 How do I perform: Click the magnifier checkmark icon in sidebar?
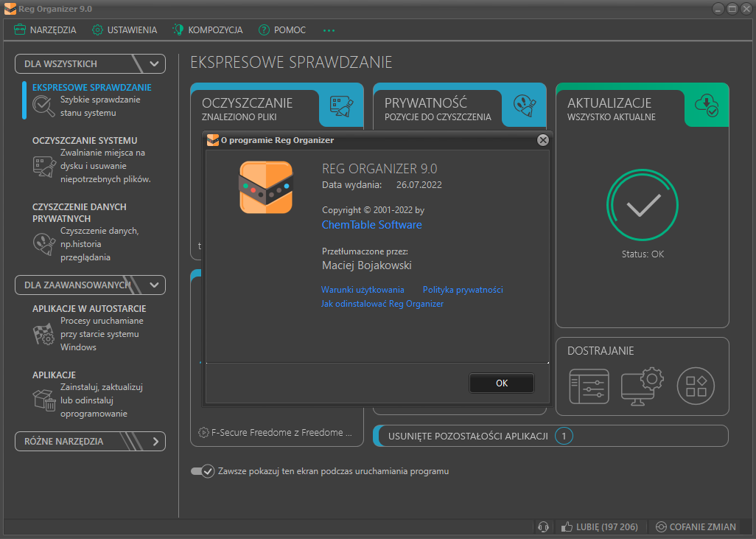click(43, 105)
